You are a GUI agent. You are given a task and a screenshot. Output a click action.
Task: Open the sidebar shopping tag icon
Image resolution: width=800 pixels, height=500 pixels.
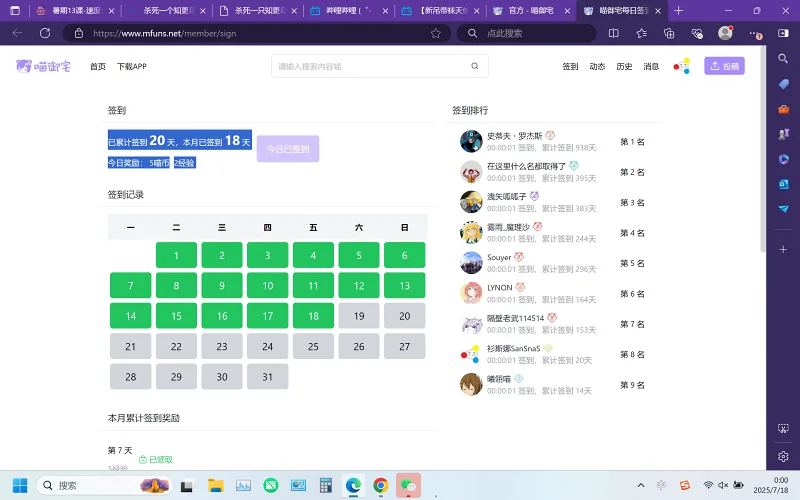783,84
